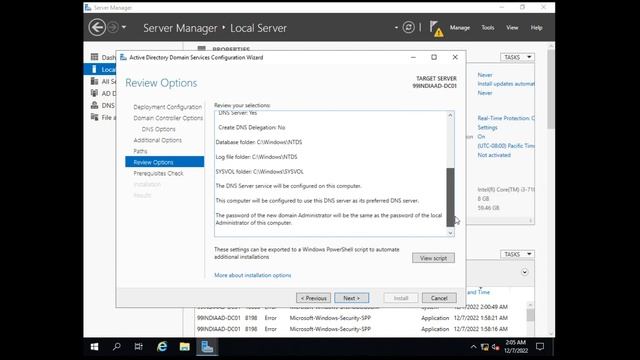Open File Explorer from taskbar
Image resolution: width=640 pixels, height=360 pixels.
click(x=184, y=347)
